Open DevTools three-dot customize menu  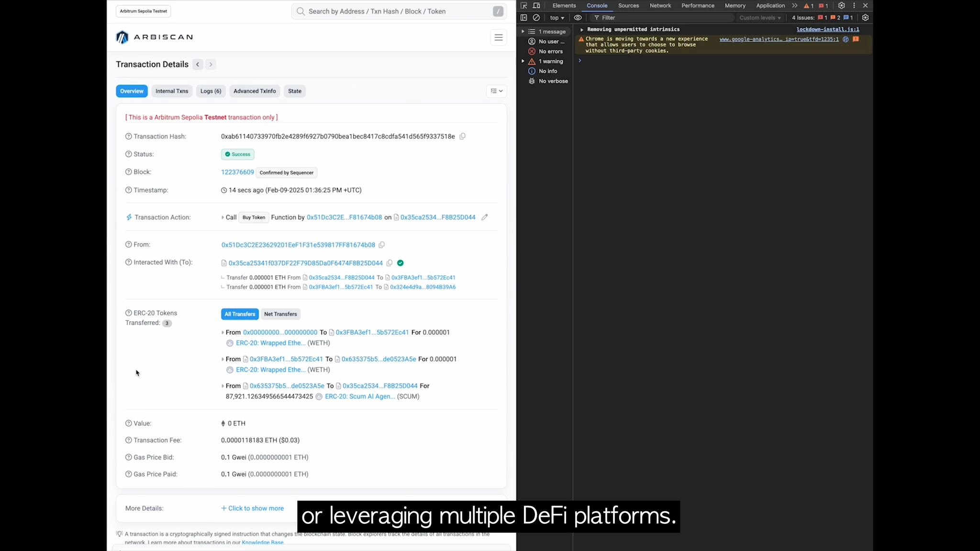(x=854, y=6)
